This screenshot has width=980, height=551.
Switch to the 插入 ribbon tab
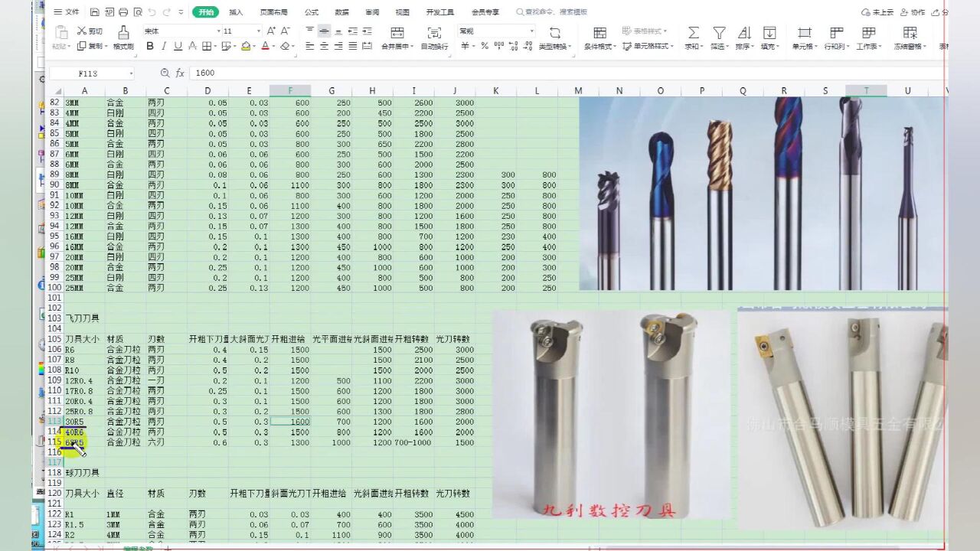coord(234,11)
